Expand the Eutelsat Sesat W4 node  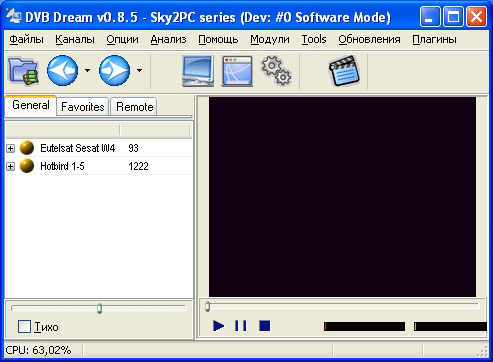click(11, 148)
